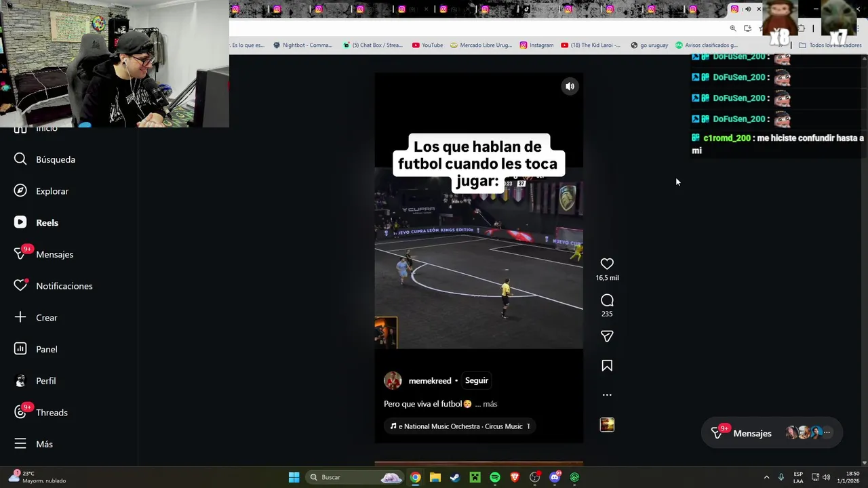Play or pause the reel video
868x488 pixels.
479,258
